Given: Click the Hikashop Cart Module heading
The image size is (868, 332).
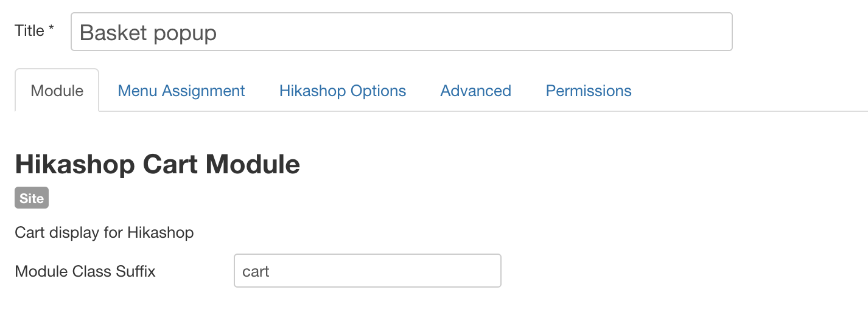Looking at the screenshot, I should [157, 164].
